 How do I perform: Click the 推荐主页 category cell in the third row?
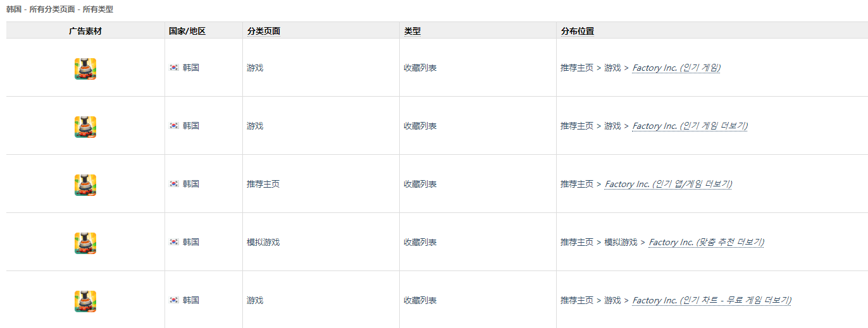[x=263, y=184]
